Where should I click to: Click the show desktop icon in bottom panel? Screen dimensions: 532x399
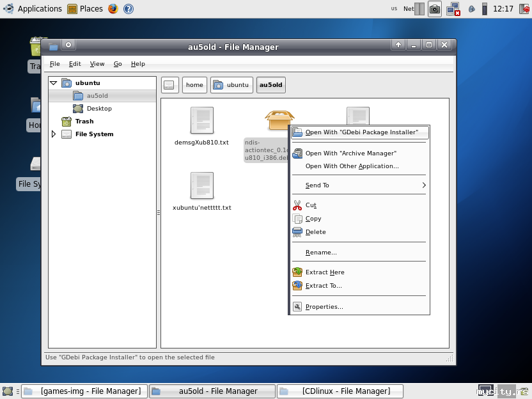(8, 391)
